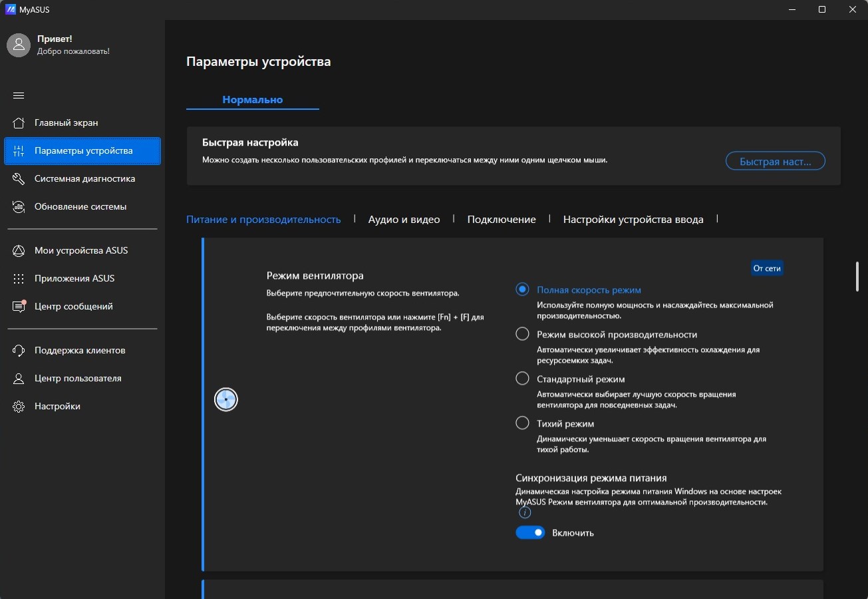Open Центр сообщений page
This screenshot has height=599, width=868.
tap(82, 306)
